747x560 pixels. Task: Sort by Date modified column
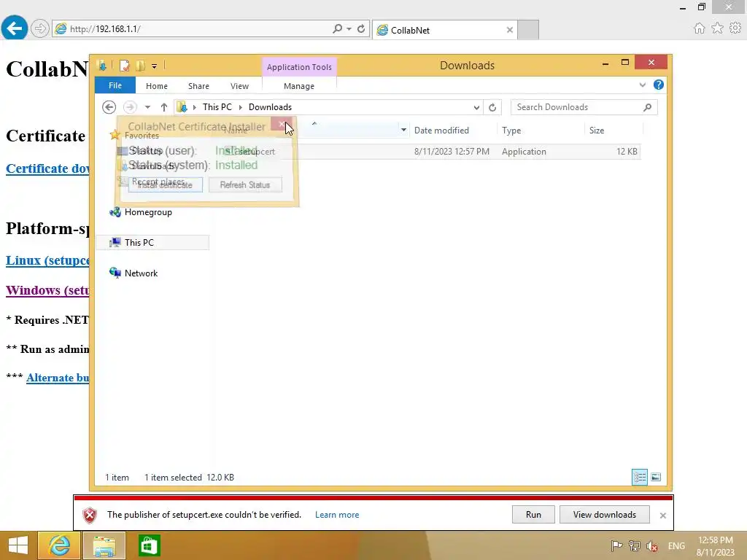click(441, 131)
